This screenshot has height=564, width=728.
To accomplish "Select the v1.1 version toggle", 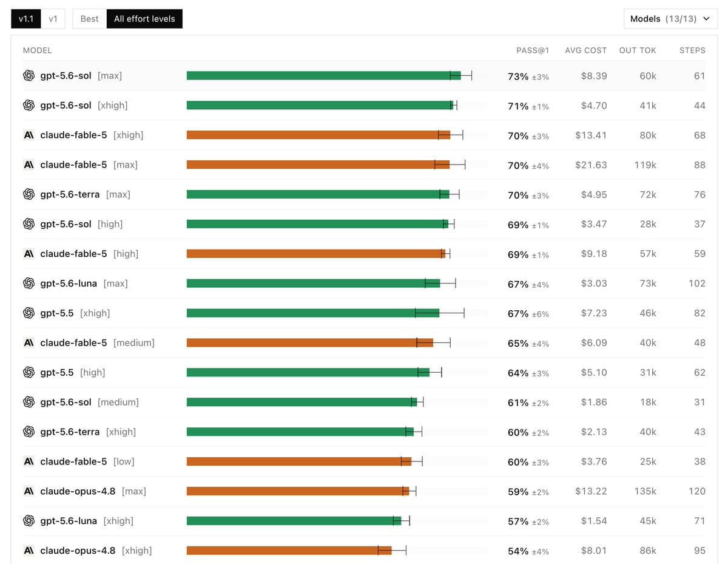I will click(26, 19).
